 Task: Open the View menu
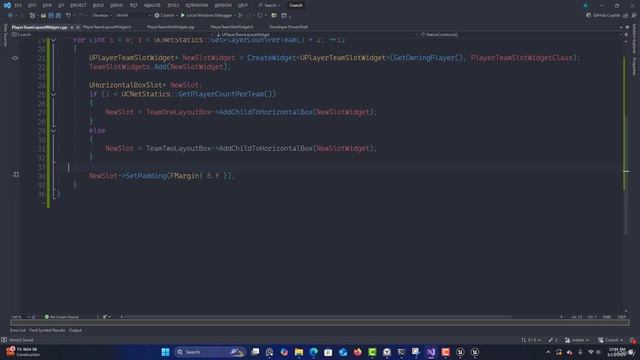coord(47,5)
